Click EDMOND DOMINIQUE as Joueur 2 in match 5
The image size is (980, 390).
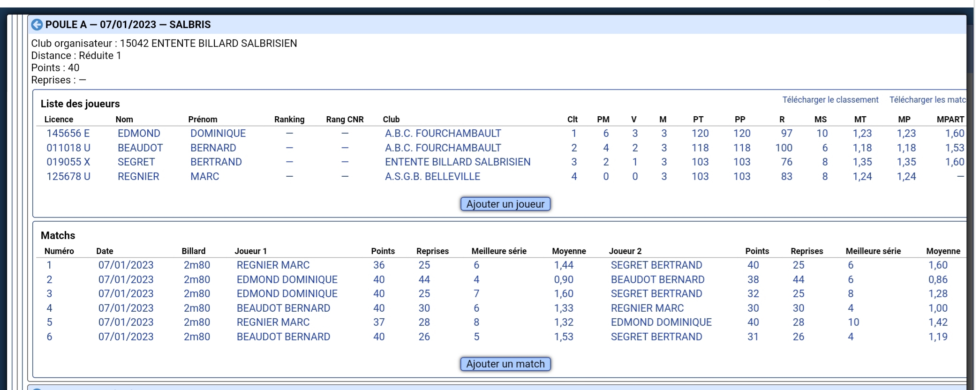coord(661,322)
